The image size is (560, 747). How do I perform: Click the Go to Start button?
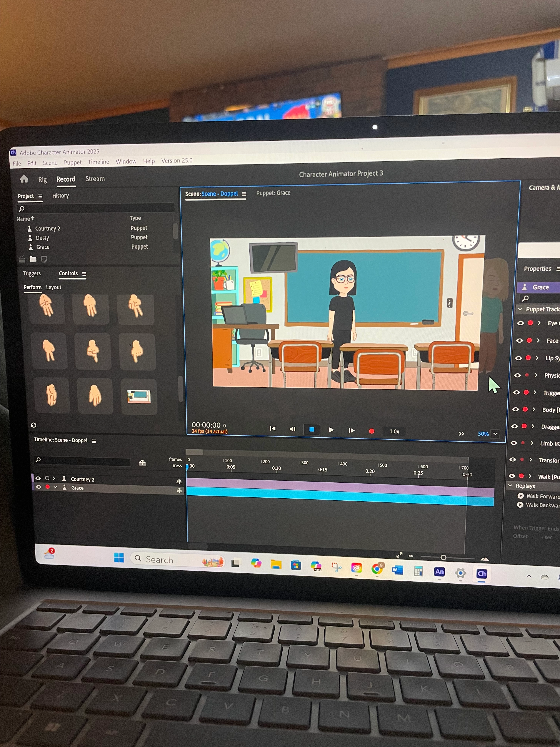(273, 429)
